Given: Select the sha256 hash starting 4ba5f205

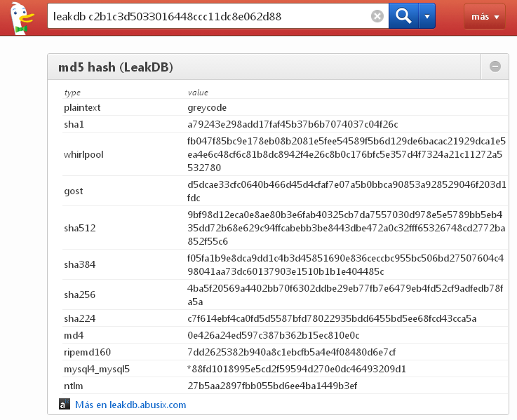Looking at the screenshot, I should coord(345,295).
